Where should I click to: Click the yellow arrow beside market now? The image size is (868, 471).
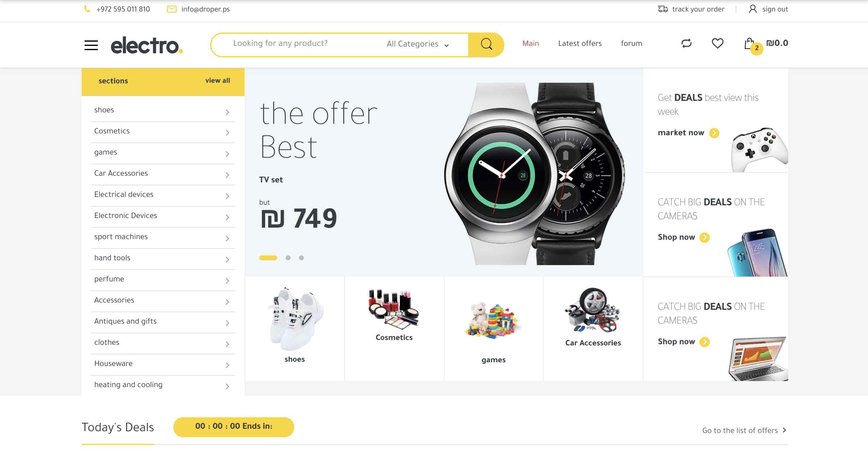[714, 133]
